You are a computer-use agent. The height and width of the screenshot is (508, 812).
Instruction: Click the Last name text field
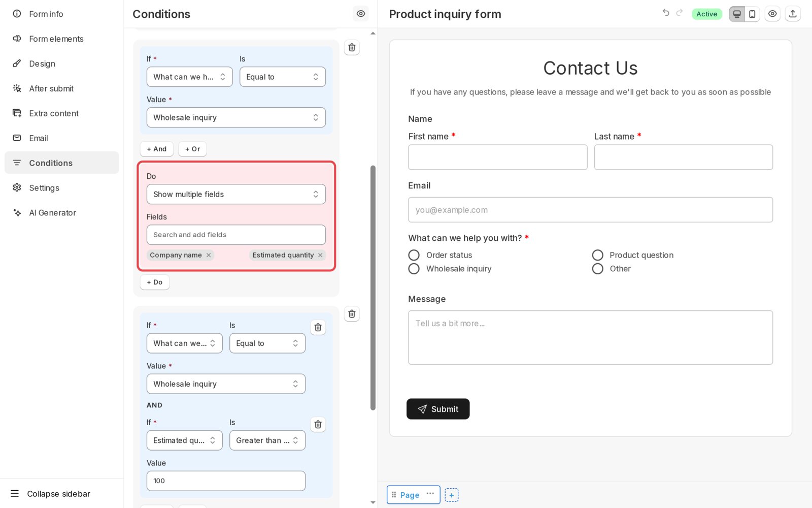click(x=684, y=157)
